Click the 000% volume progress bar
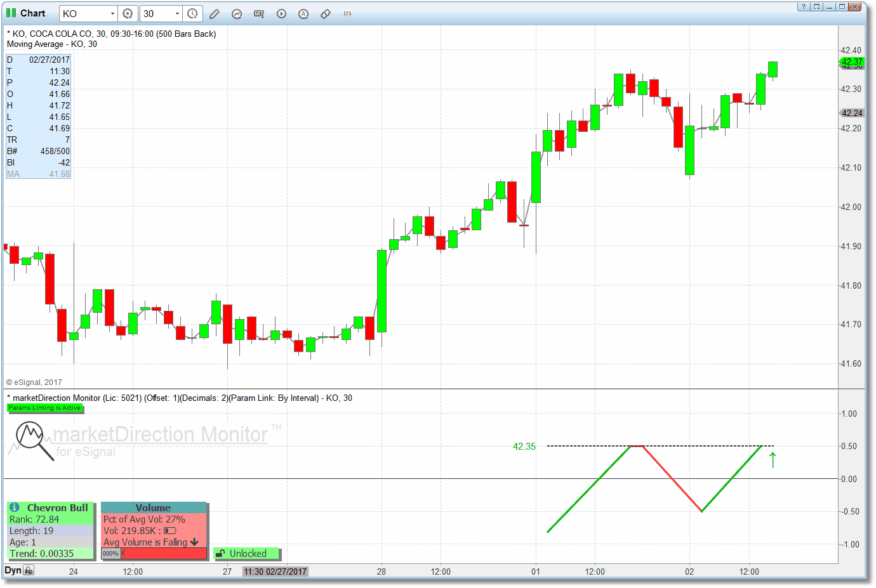The height and width of the screenshot is (588, 876). pyautogui.click(x=154, y=553)
